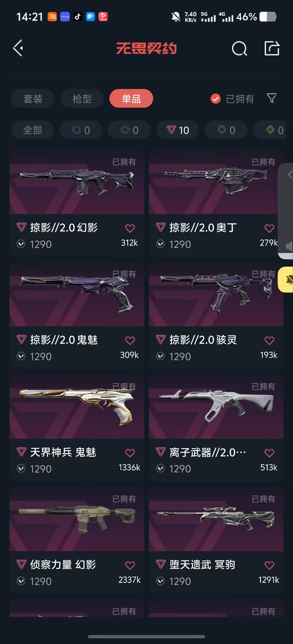This screenshot has height=644, width=293.
Task: Filter by orange pentagon tier icon
Action: pos(226,130)
